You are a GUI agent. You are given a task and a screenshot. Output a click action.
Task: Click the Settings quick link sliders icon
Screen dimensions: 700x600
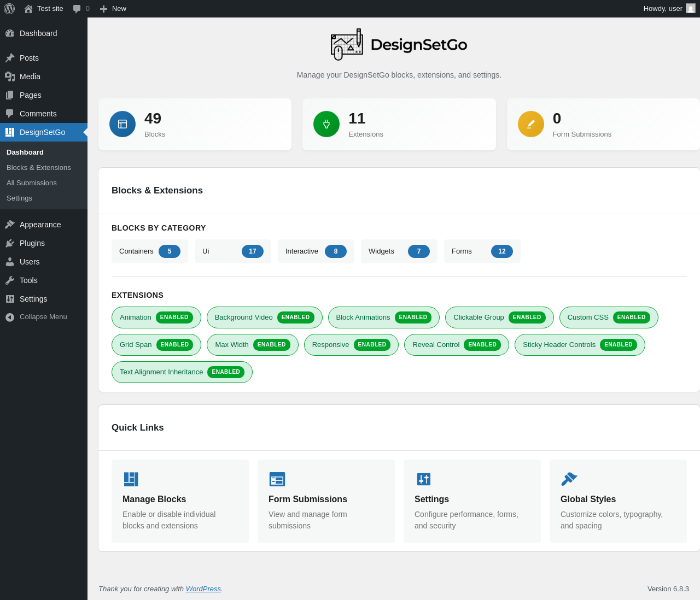[x=424, y=479]
